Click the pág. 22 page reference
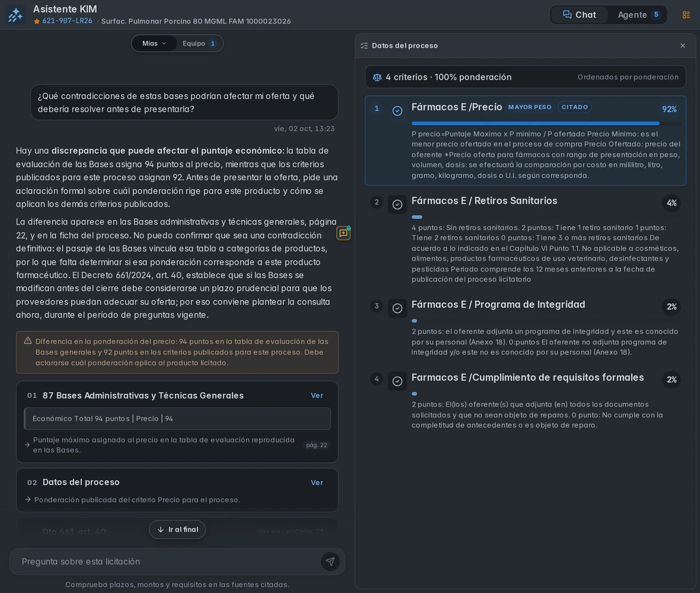Viewport: 700px width, 593px height. click(x=317, y=445)
